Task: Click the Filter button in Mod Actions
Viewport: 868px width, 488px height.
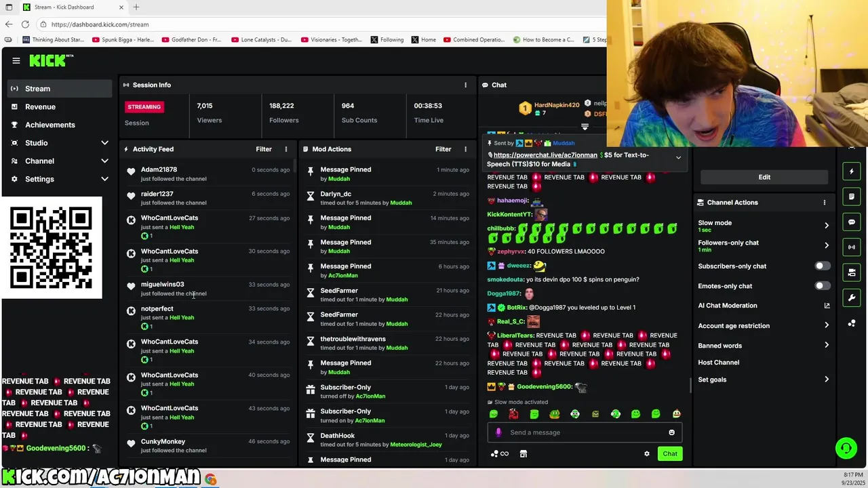Action: point(443,149)
